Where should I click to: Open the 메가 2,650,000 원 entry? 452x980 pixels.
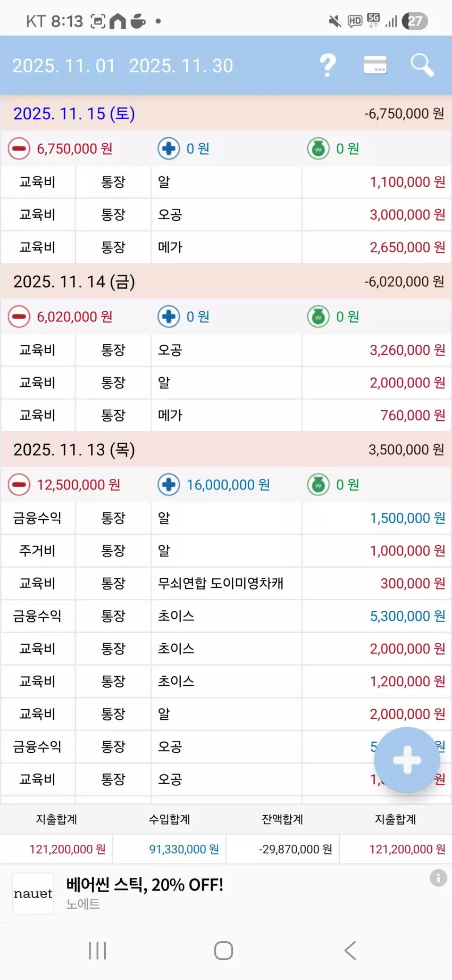[x=226, y=247]
